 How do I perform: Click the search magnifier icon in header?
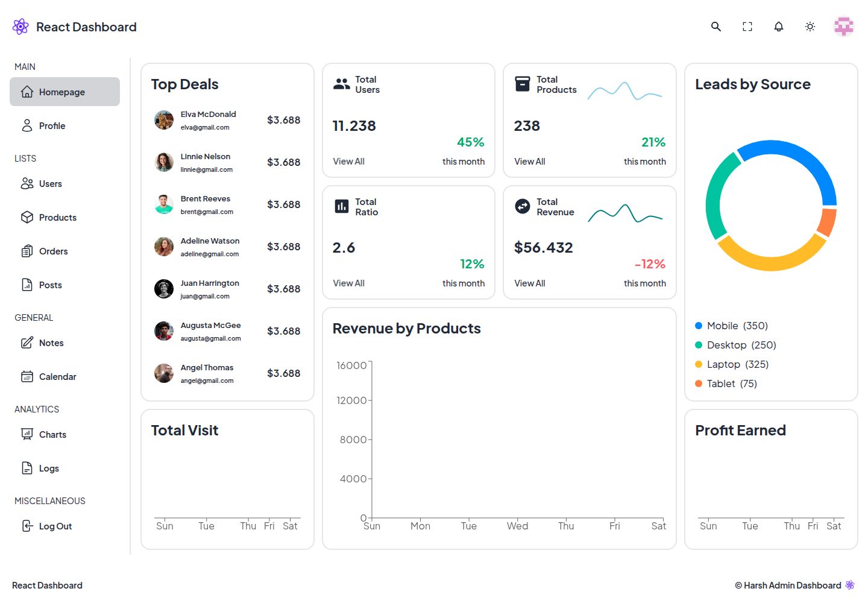tap(716, 27)
